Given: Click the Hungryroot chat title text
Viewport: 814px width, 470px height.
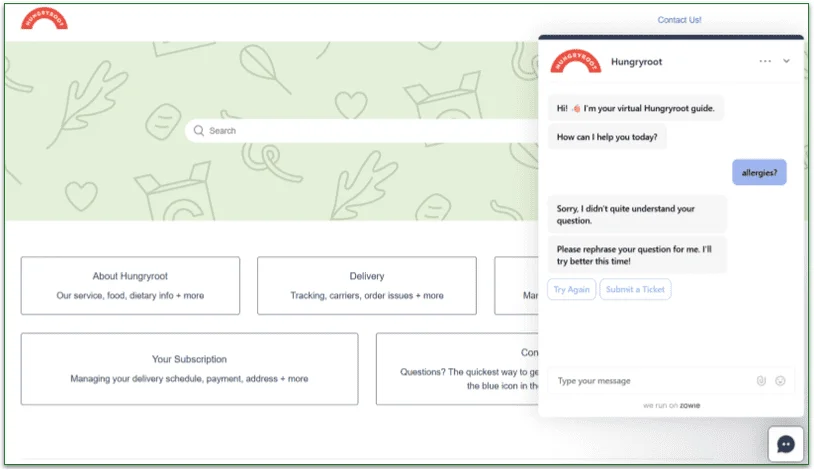Looking at the screenshot, I should [x=636, y=62].
